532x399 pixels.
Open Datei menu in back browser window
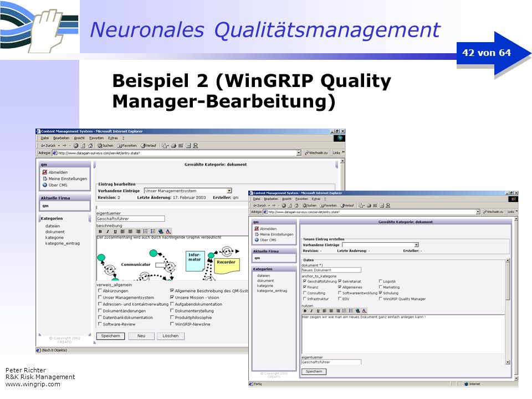[x=45, y=138]
